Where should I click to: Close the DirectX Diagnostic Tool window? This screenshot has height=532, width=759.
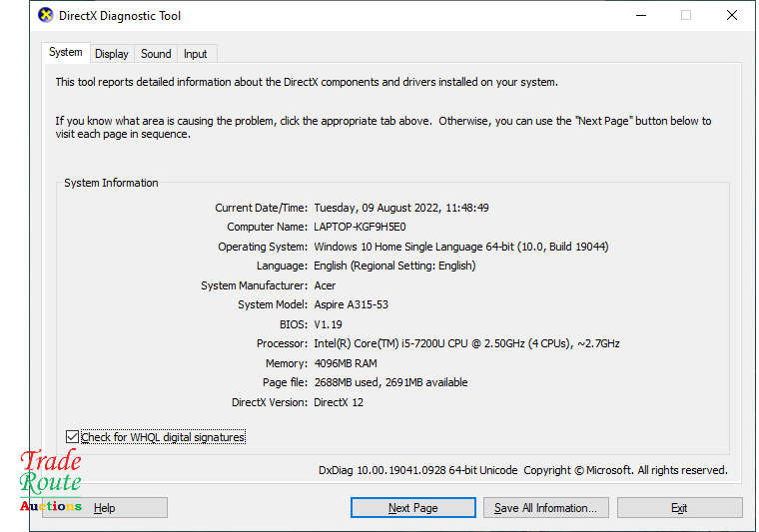732,16
